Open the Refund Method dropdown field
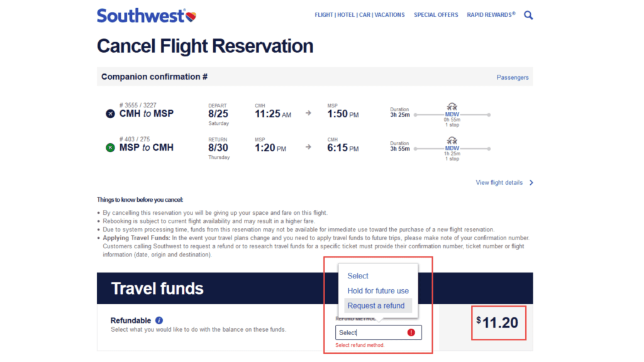This screenshot has height=362, width=644. point(378,332)
